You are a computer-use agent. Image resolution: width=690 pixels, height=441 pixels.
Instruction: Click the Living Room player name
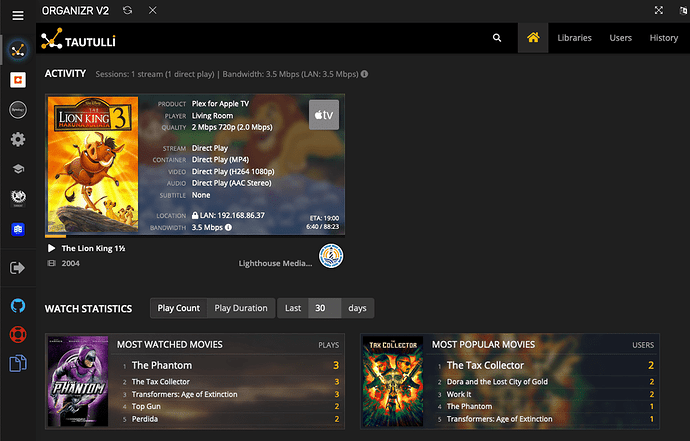pyautogui.click(x=213, y=116)
